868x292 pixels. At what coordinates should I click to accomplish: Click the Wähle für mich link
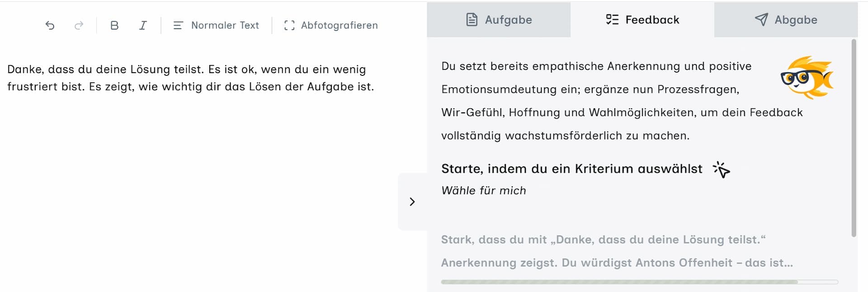[x=483, y=190]
